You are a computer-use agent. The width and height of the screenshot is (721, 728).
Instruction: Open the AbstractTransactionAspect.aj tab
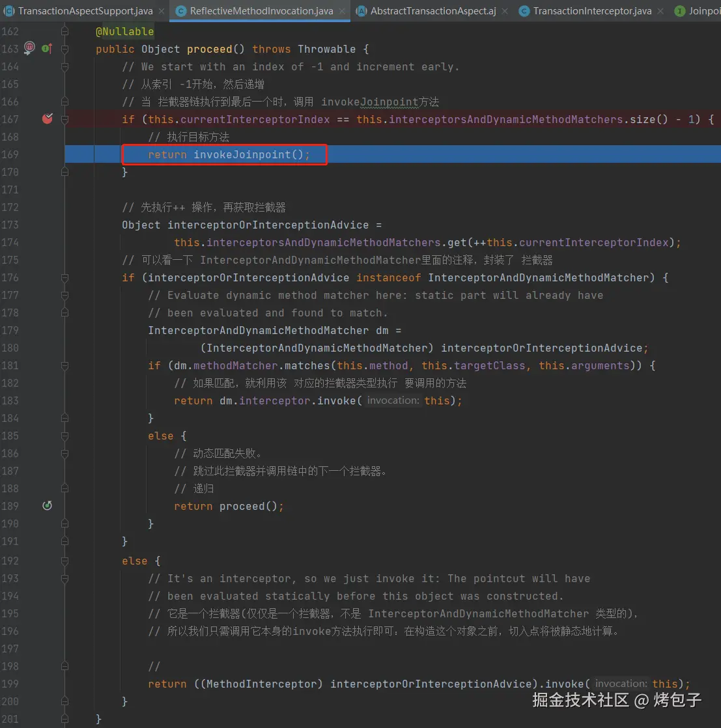433,10
